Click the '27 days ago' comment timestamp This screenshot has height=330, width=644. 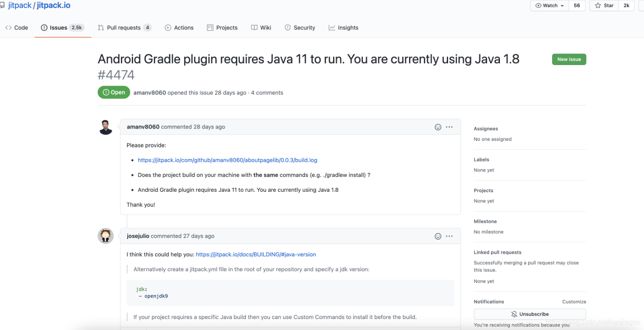point(199,236)
